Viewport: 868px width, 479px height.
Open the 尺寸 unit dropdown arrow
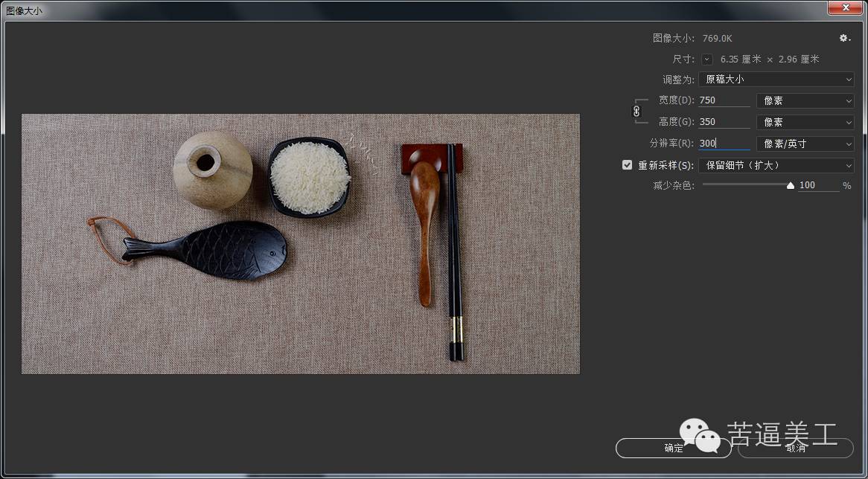coord(707,60)
